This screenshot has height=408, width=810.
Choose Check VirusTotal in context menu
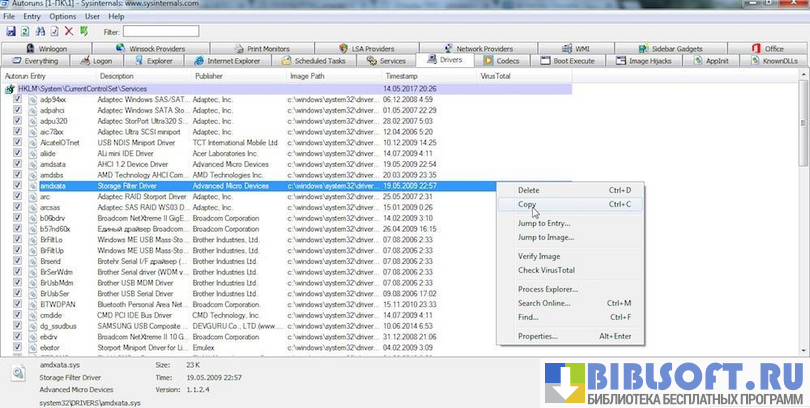[546, 270]
